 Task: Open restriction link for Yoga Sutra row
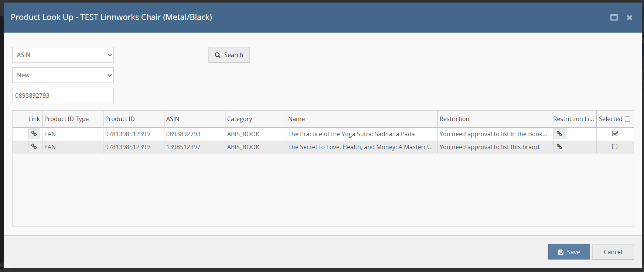[x=560, y=134]
